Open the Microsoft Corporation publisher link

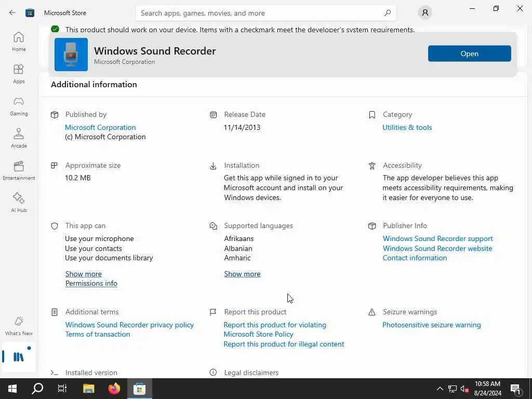(x=100, y=128)
